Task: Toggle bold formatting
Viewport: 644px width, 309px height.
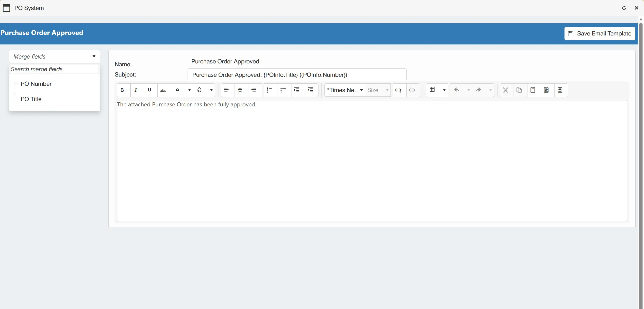Action: (122, 90)
